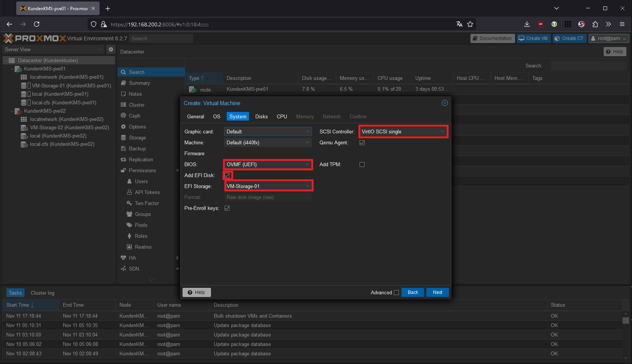Toggle the Qemu Agent checkbox

click(x=362, y=142)
